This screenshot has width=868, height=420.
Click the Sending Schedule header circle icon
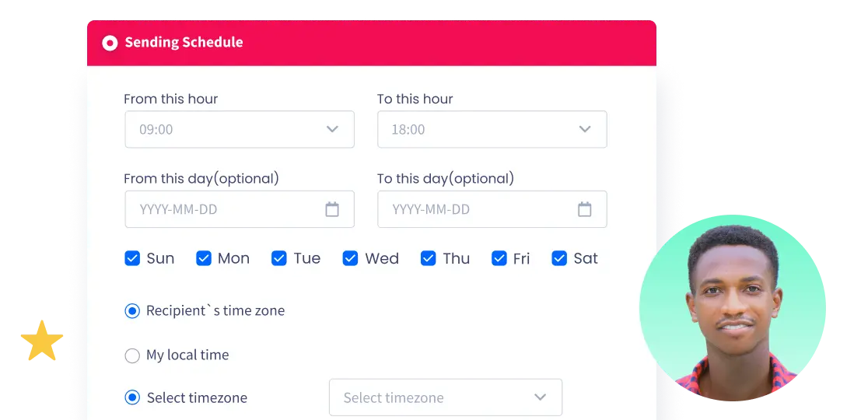point(110,43)
